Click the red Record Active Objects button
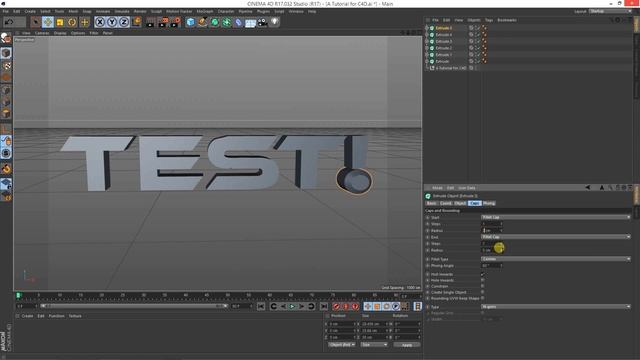Screen dimensions: 640x360 [x=336, y=307]
